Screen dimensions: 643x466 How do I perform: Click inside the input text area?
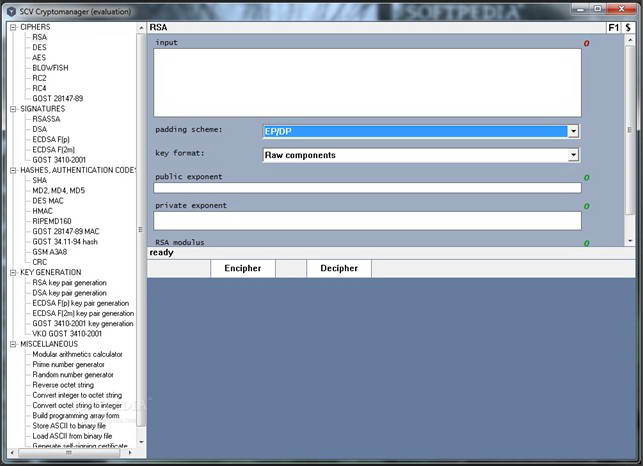pyautogui.click(x=367, y=82)
